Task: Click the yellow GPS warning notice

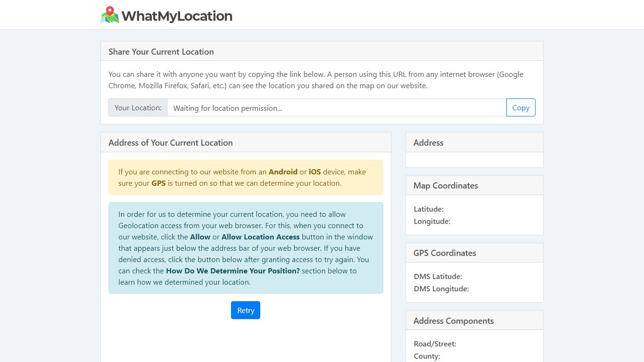Action: pos(246,177)
